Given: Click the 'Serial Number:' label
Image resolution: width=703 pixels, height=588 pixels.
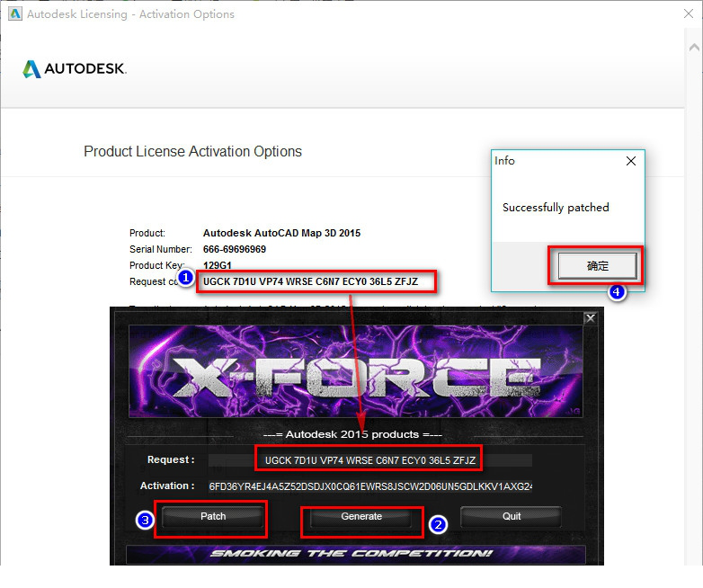Looking at the screenshot, I should point(161,249).
